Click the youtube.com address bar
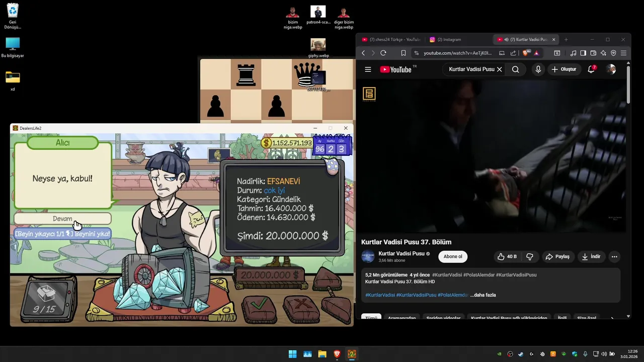Screen dimensions: 644x362 [x=458, y=53]
